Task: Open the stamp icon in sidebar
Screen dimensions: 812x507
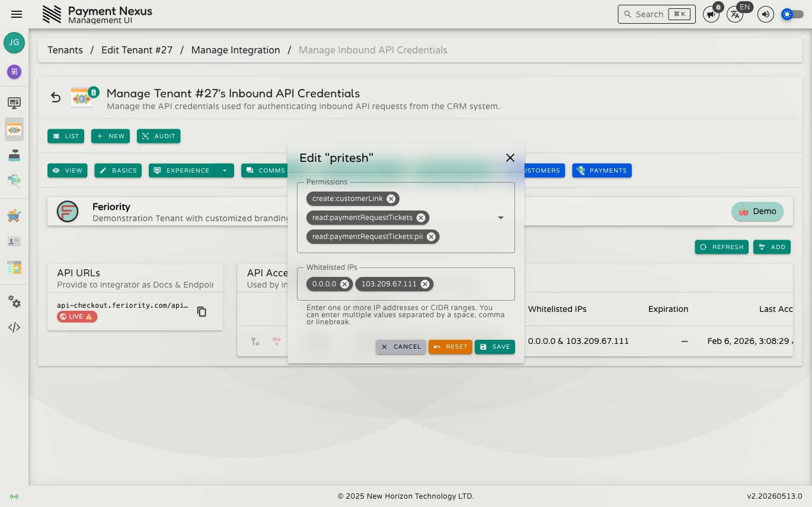Action: coord(14,155)
